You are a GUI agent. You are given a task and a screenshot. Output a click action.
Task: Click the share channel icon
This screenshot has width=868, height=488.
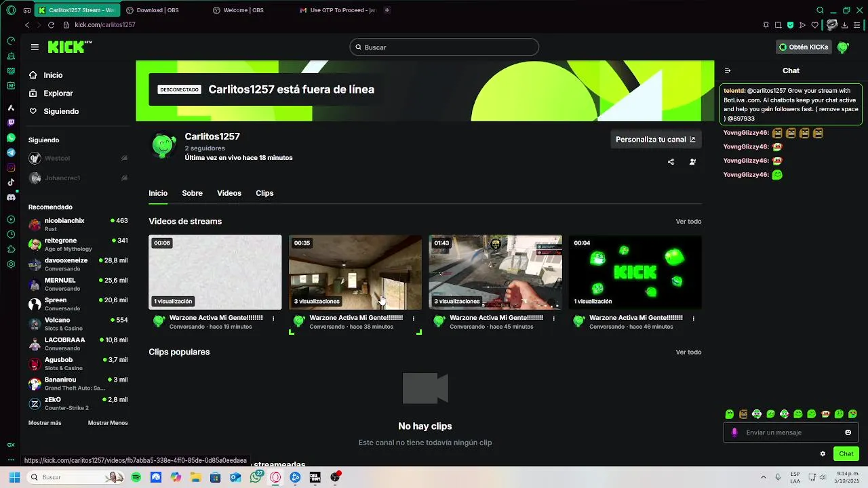671,162
